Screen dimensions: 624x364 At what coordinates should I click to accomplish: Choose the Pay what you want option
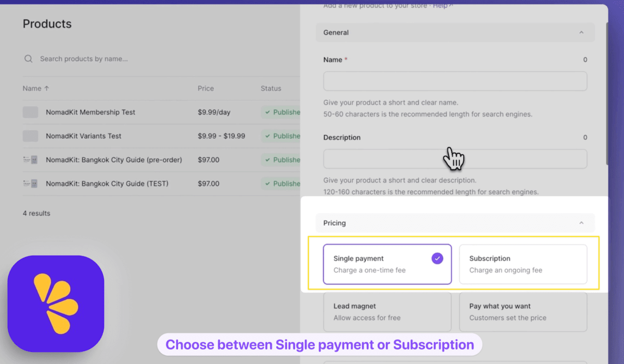coord(523,311)
